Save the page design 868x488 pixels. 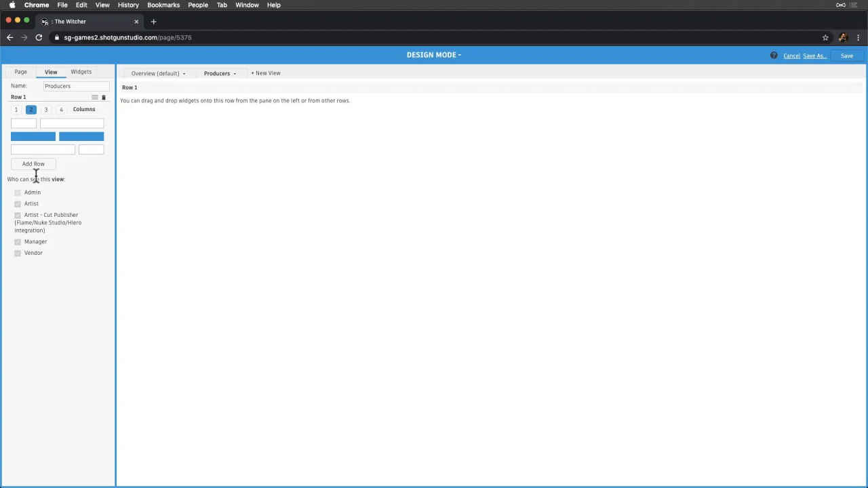click(847, 56)
